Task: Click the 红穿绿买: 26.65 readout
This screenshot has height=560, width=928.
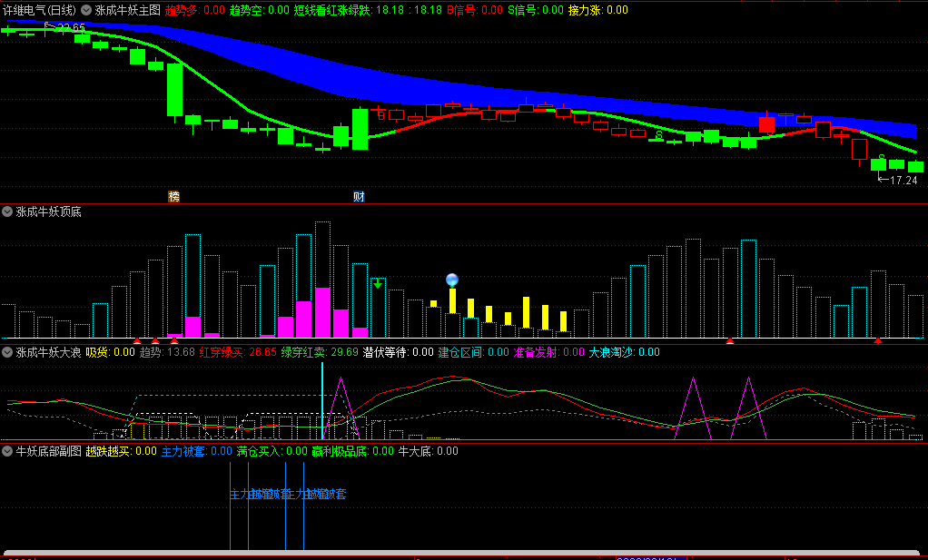Action: [x=238, y=352]
